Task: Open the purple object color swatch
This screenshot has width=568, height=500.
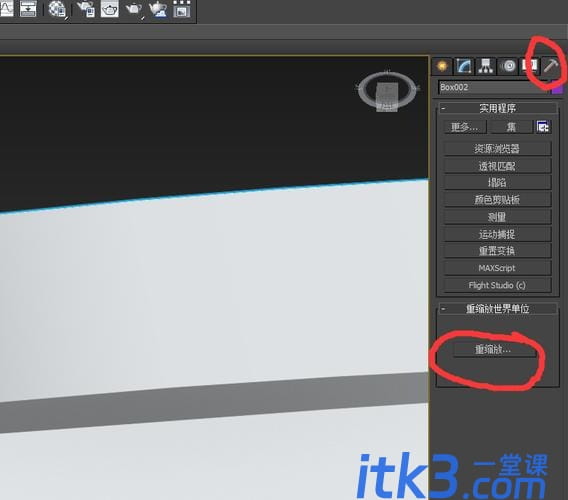Action: coord(557,88)
